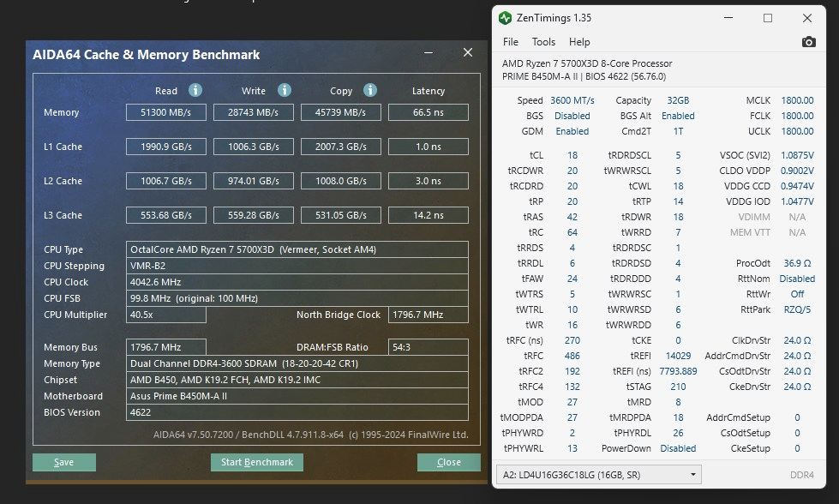
Task: Minimize the ZenTimings window
Action: pyautogui.click(x=728, y=18)
